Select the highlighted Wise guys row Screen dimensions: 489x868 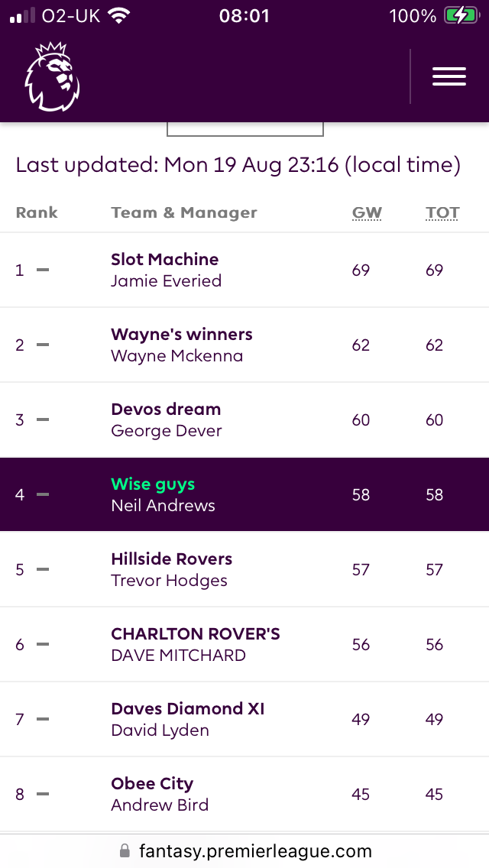tap(244, 494)
